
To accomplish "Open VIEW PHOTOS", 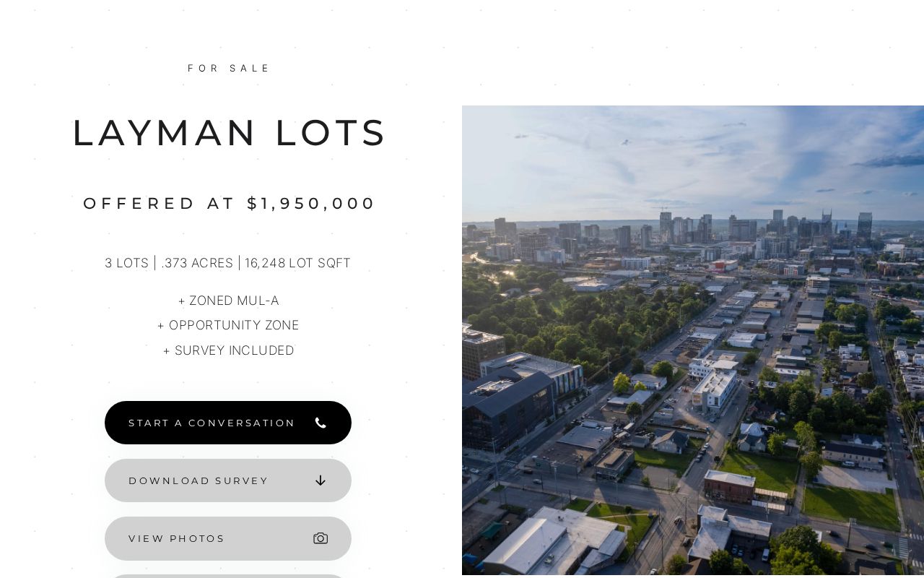I will (x=228, y=538).
